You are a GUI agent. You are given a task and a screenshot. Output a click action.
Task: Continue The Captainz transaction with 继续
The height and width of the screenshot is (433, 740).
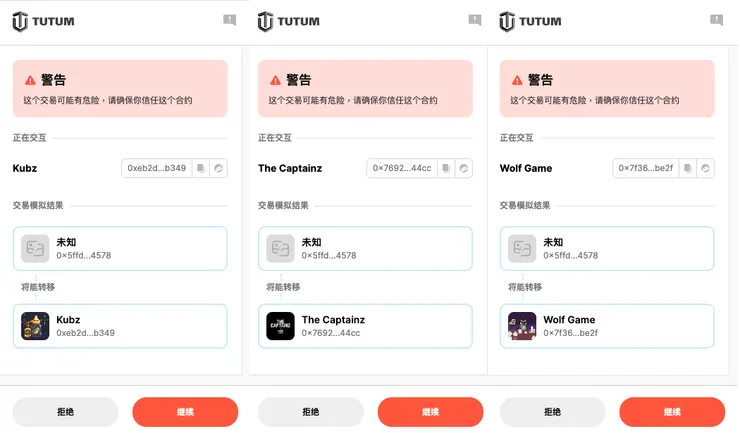point(430,412)
